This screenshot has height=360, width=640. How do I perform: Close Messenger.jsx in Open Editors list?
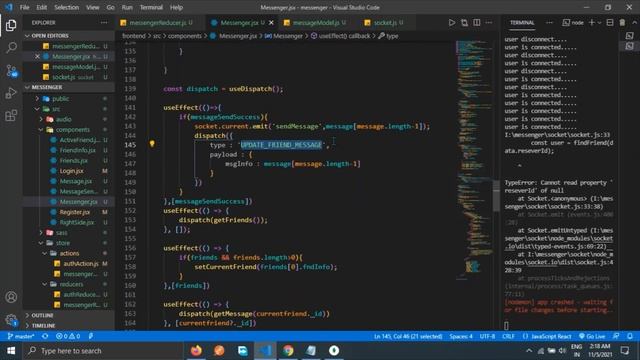click(x=37, y=56)
